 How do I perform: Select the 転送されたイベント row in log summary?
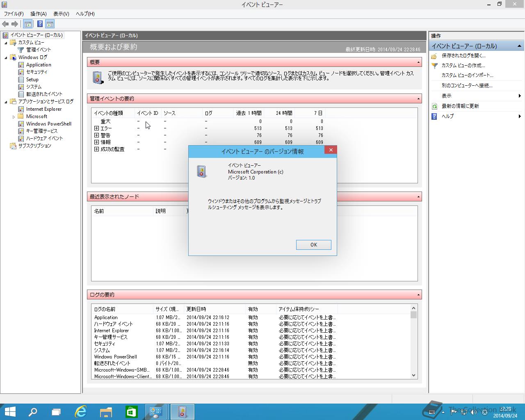[x=215, y=363]
